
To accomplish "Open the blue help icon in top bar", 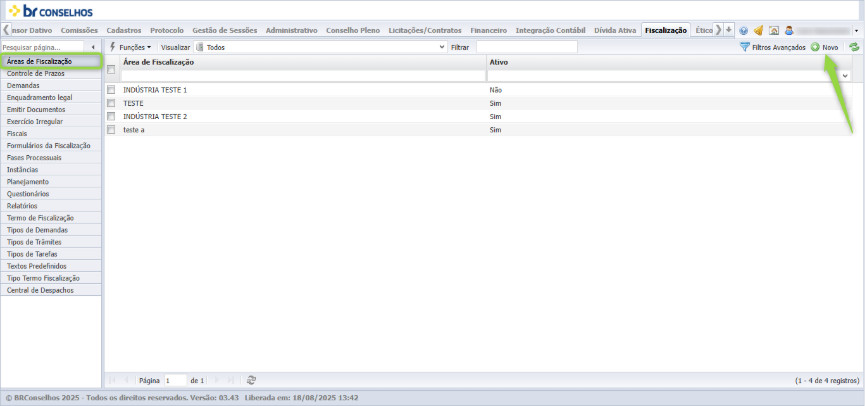I will [x=743, y=30].
